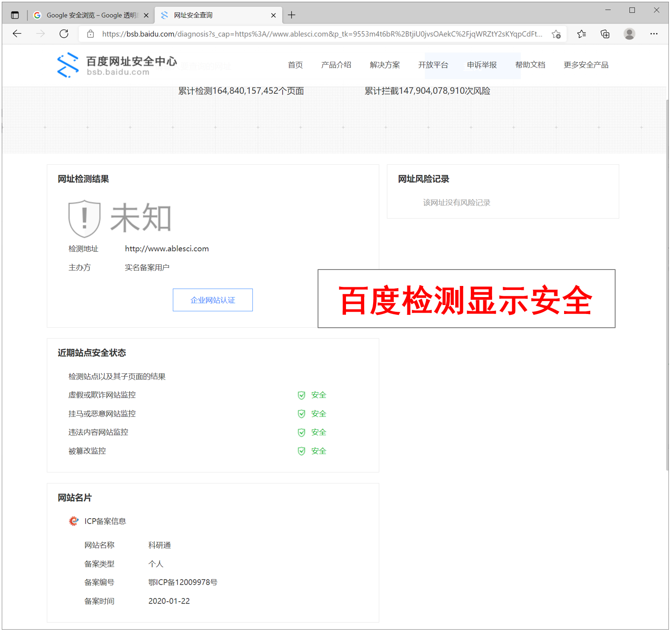
Task: Refresh the current page
Action: pyautogui.click(x=64, y=34)
